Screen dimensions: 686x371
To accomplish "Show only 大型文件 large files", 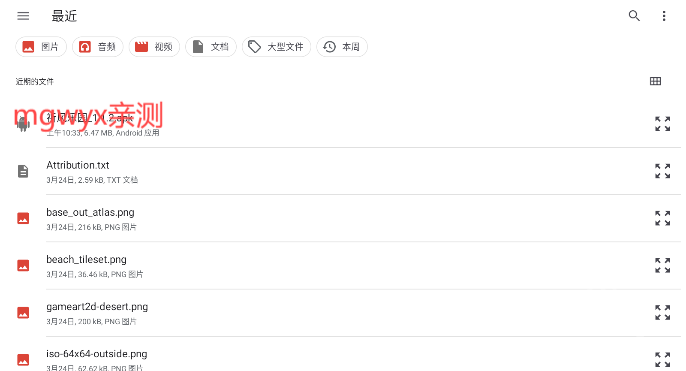I will point(276,47).
